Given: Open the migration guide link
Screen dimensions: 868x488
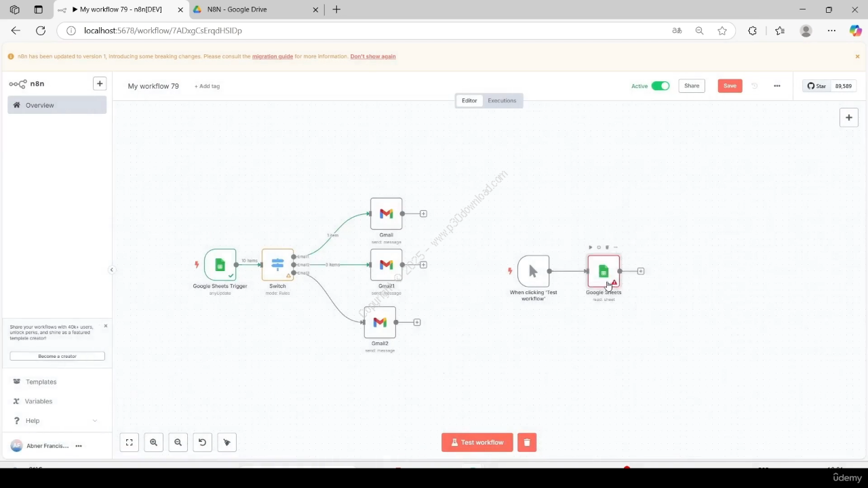Looking at the screenshot, I should pyautogui.click(x=273, y=56).
